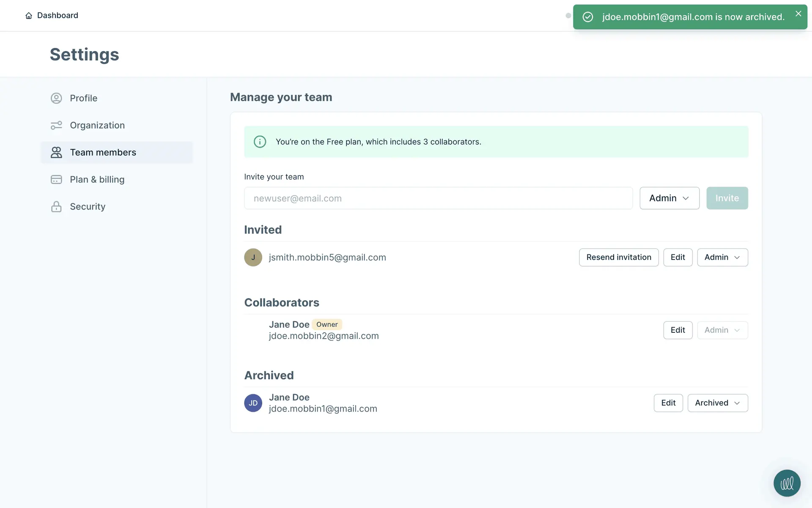Viewport: 812px width, 508px height.
Task: Click Edit for archived jdoe.mobbin1
Action: coord(668,403)
